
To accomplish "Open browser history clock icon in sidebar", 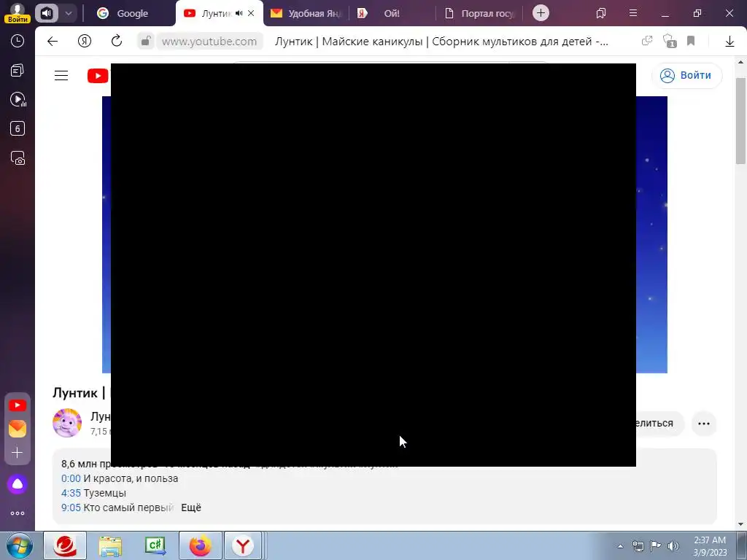I will (x=18, y=41).
